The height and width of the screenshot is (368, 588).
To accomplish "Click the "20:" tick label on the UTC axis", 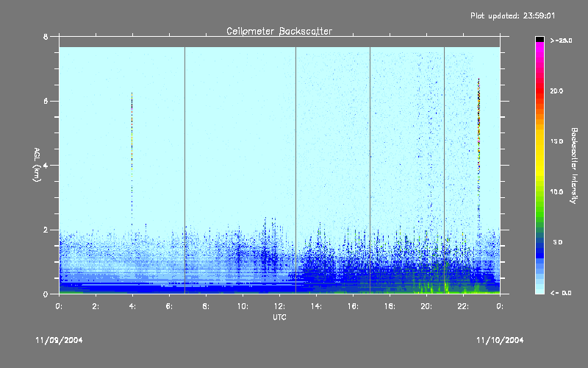I will click(426, 306).
